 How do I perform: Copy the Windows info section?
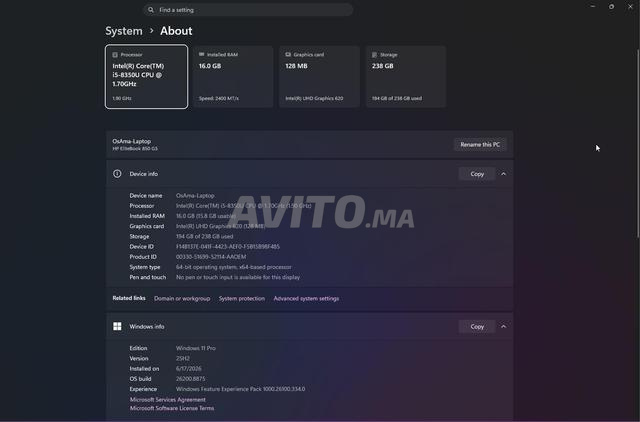(477, 326)
